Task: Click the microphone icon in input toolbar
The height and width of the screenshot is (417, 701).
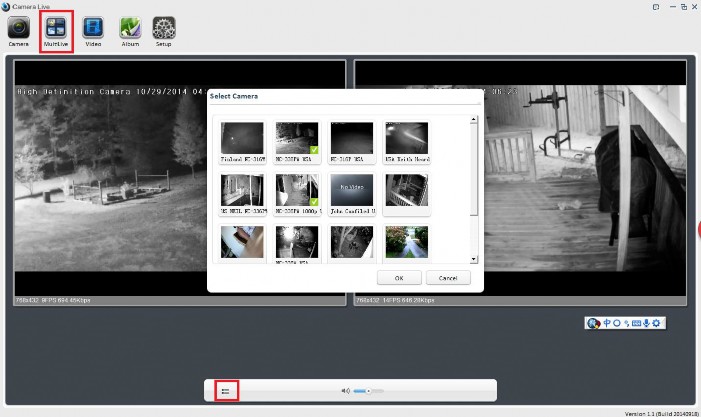Action: [646, 323]
